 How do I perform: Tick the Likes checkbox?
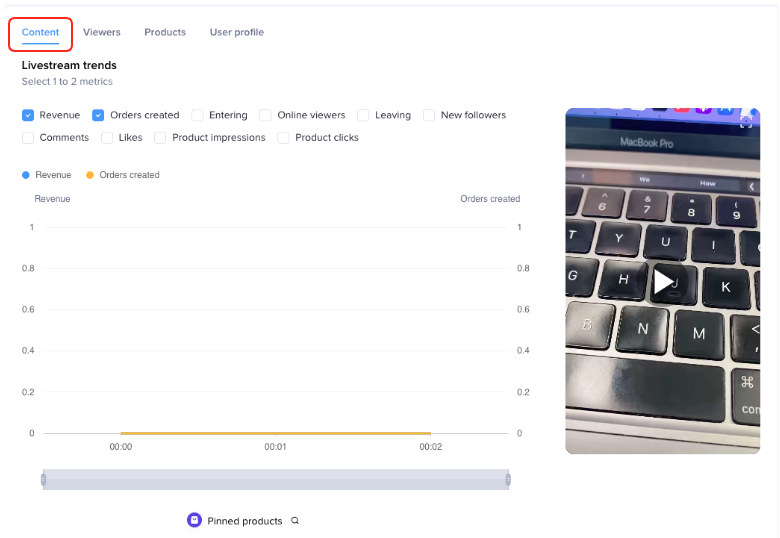[107, 138]
